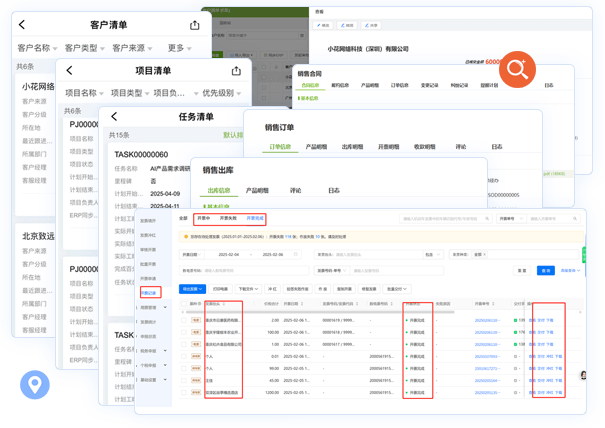Screen dimensions: 605x428
Task: Click the 复制开票 button
Action: click(x=344, y=289)
